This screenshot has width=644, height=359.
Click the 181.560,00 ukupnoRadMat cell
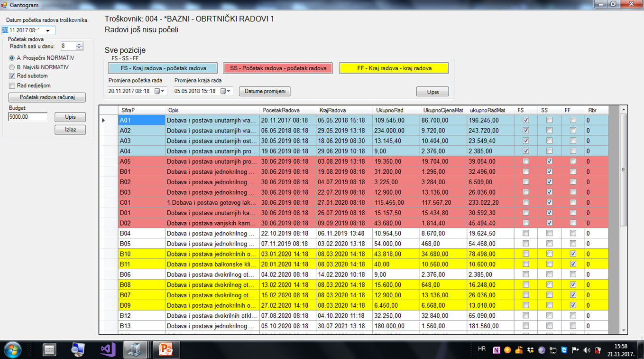[490, 326]
